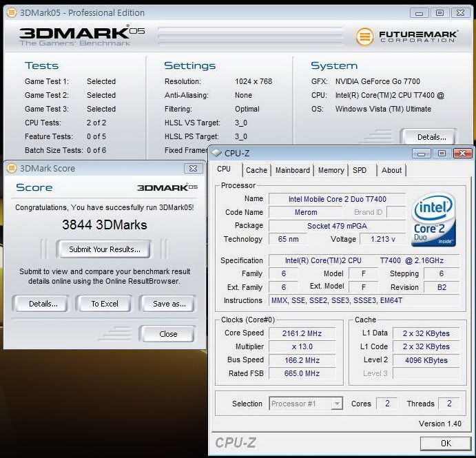
Task: Click the Filtering value Optimal
Action: pos(247,109)
